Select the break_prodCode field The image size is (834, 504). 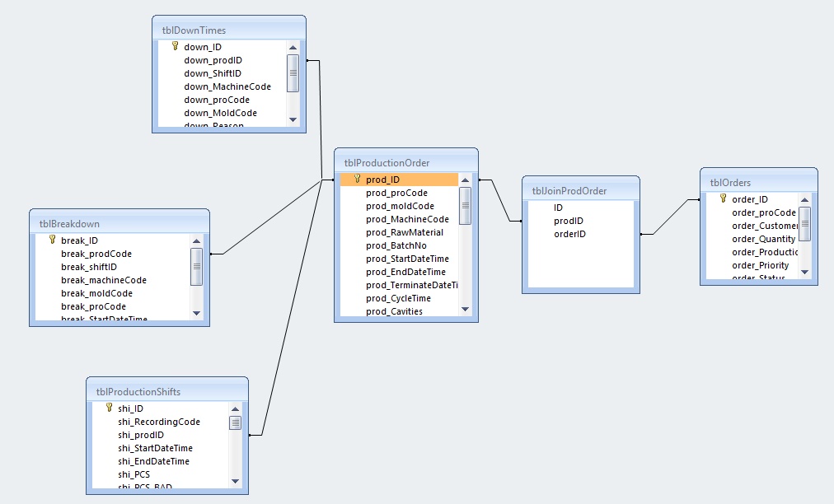coord(96,254)
